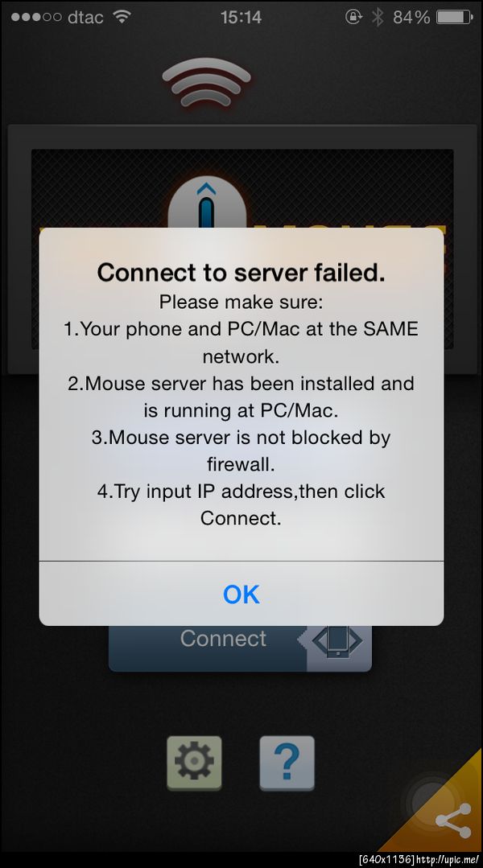Tap the "Try input IP address" instruction text
This screenshot has height=868, width=483.
click(241, 504)
